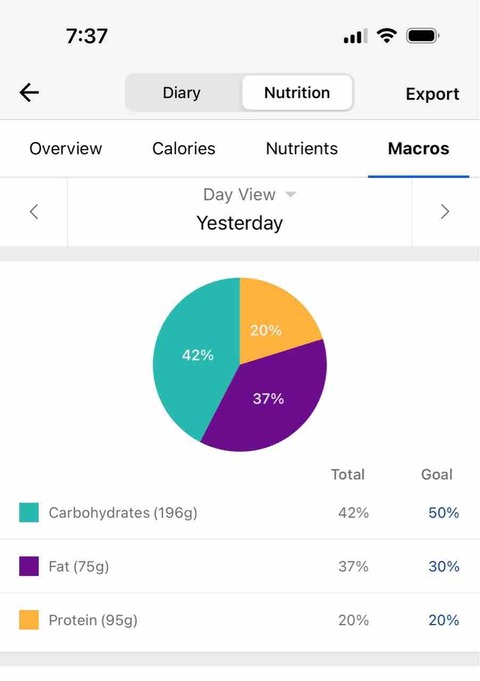This screenshot has height=681, width=480.
Task: Open the Nutrients tab
Action: point(302,149)
